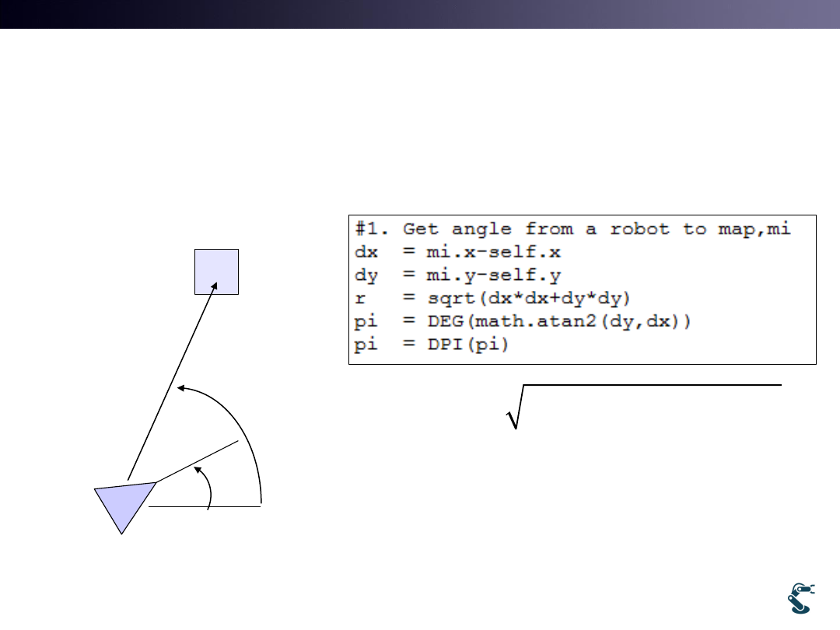Select the small curved arc arrow
This screenshot has height=630, width=840.
tap(208, 486)
